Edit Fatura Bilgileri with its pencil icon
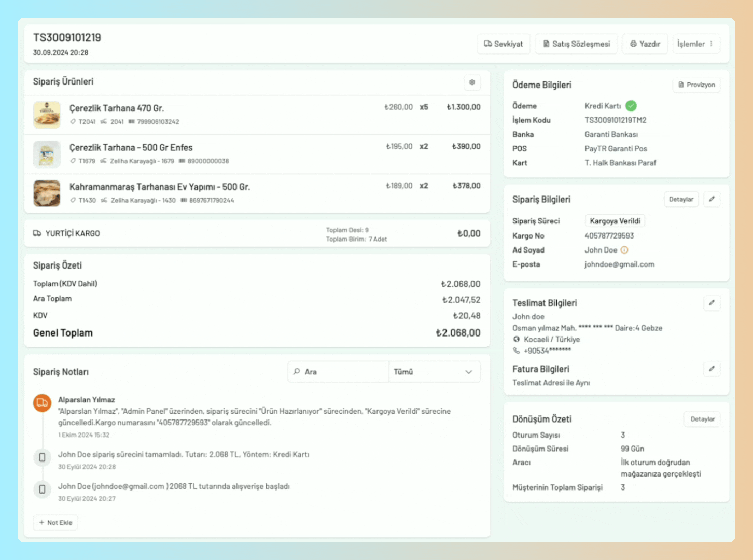The image size is (753, 560). point(712,369)
